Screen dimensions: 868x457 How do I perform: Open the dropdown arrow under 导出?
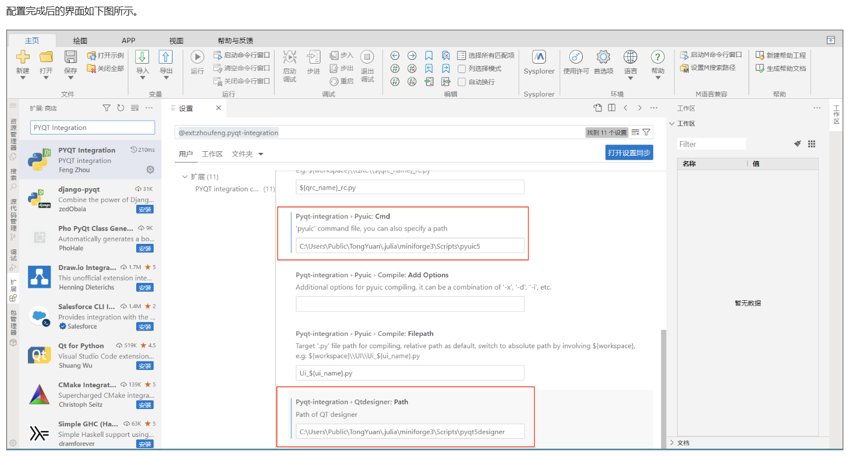pyautogui.click(x=166, y=78)
